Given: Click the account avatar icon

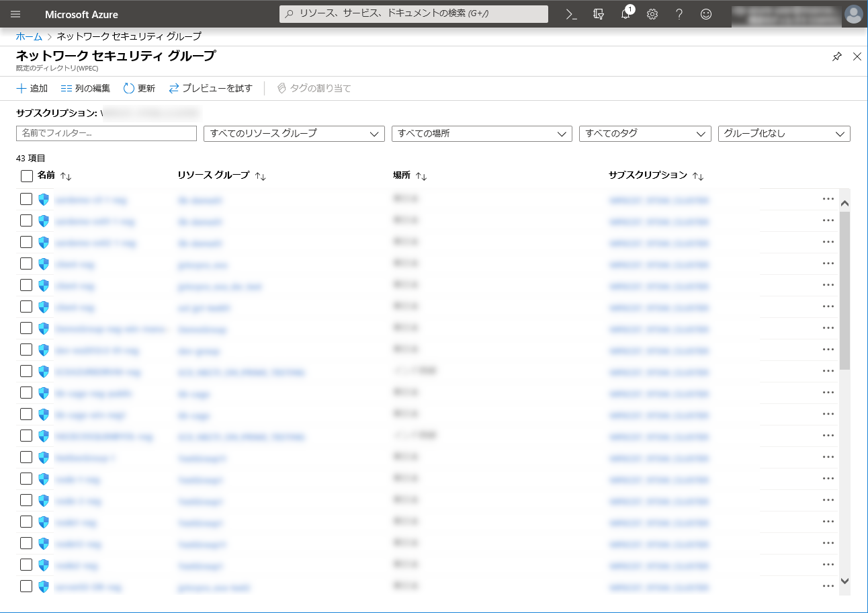Looking at the screenshot, I should [x=853, y=14].
